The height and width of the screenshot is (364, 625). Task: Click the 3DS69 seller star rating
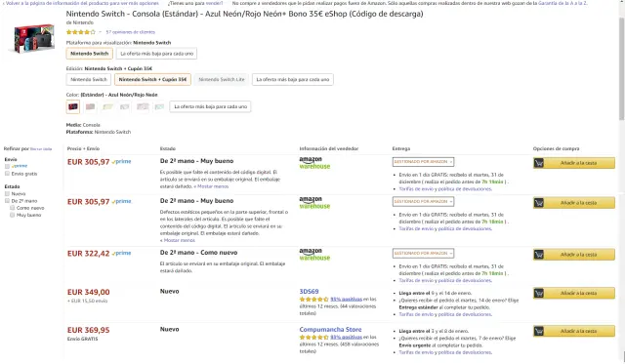pos(313,299)
